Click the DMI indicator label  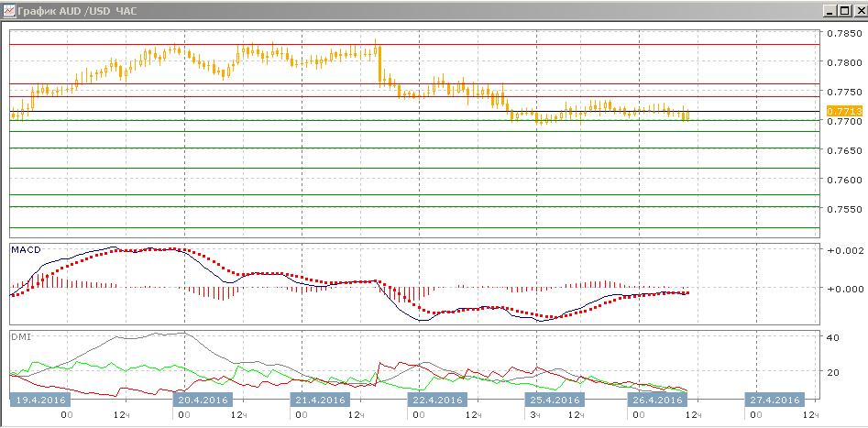tap(21, 336)
